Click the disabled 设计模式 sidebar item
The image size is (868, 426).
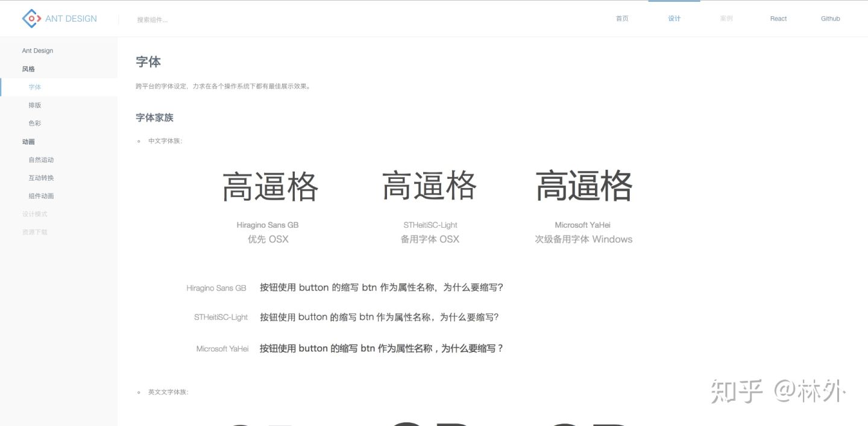[34, 215]
